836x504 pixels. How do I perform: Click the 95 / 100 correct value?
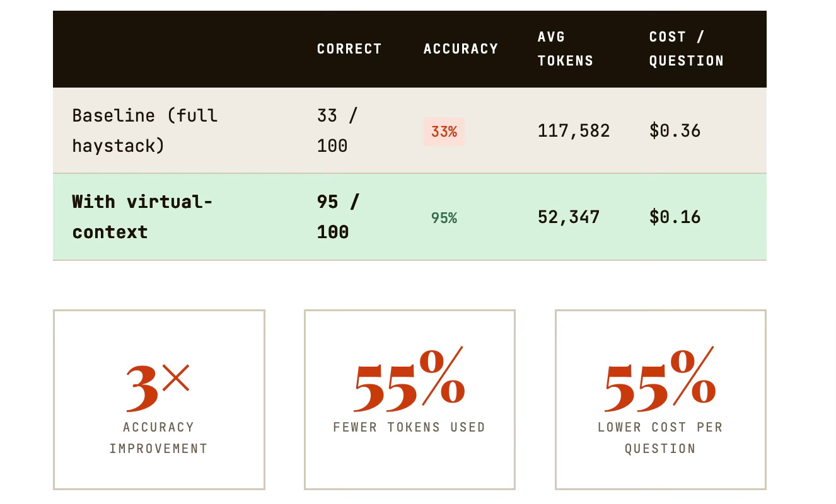[338, 217]
